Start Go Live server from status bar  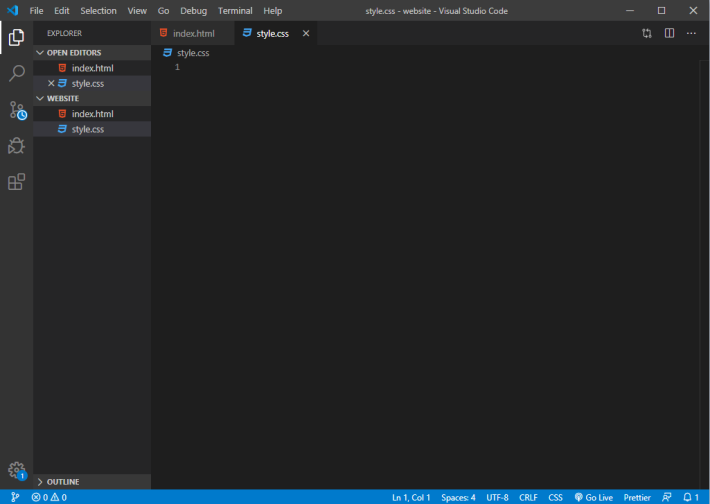(x=593, y=497)
